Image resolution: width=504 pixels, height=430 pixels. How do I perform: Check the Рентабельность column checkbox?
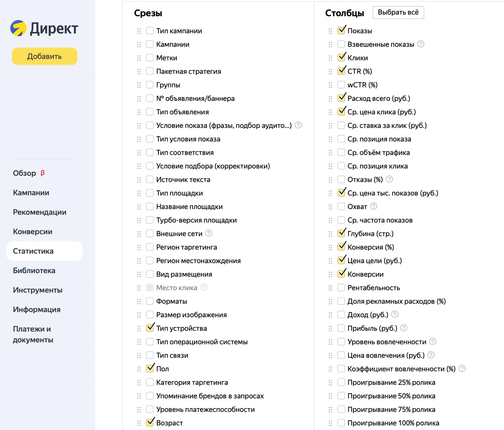coord(341,287)
